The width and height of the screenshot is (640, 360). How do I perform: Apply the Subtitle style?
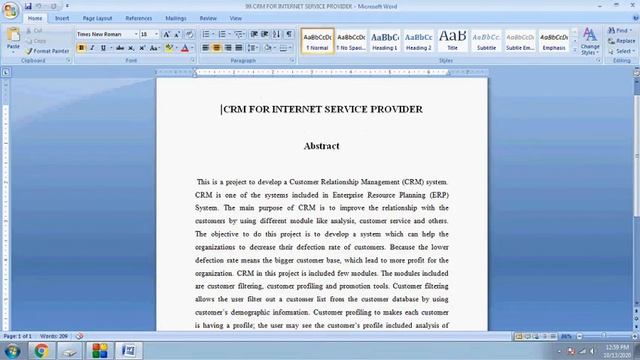tap(487, 41)
